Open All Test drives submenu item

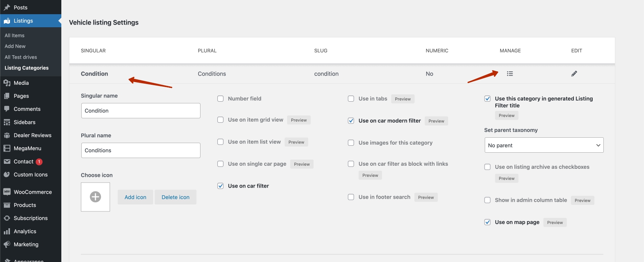[21, 57]
